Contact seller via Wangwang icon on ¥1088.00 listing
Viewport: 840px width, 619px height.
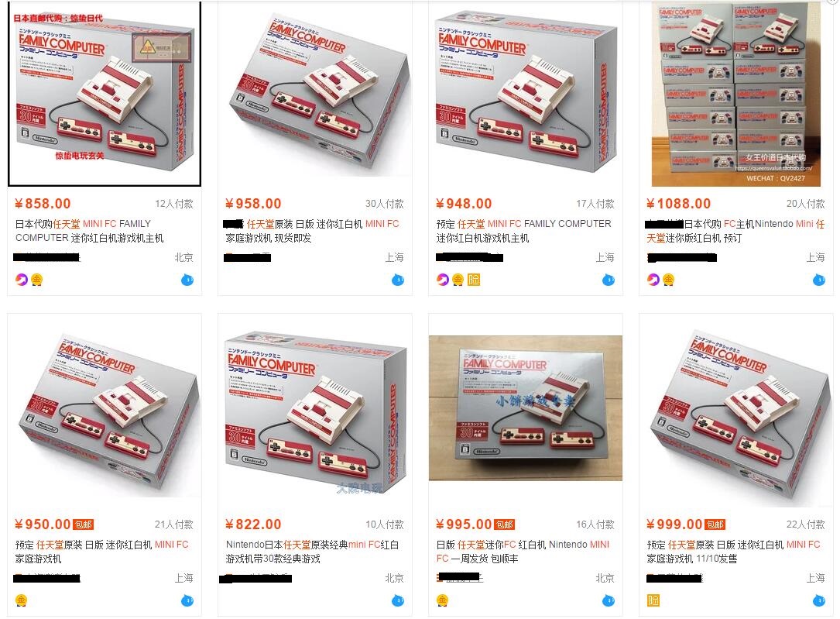coord(818,279)
